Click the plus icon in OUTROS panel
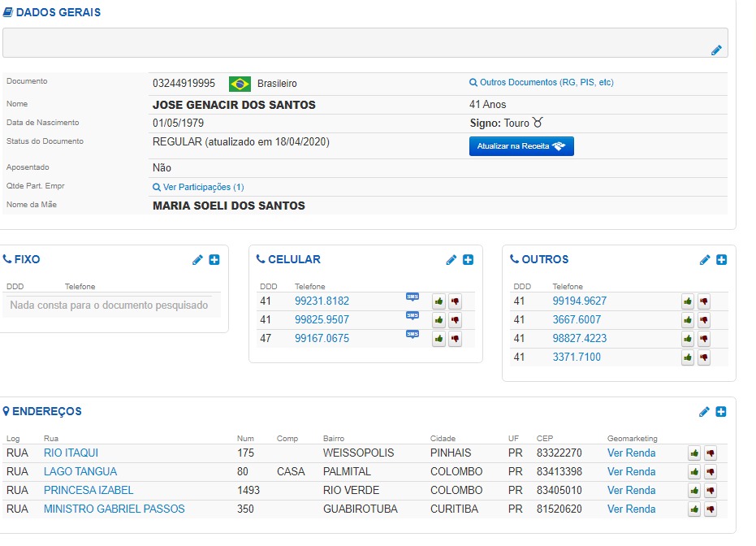This screenshot has width=756, height=546. click(x=722, y=260)
